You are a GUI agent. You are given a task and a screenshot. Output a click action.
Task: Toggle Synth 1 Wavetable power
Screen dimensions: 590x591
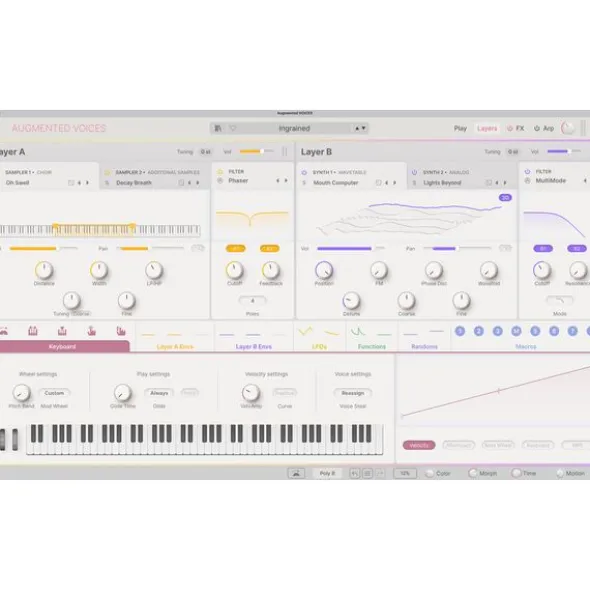304,173
